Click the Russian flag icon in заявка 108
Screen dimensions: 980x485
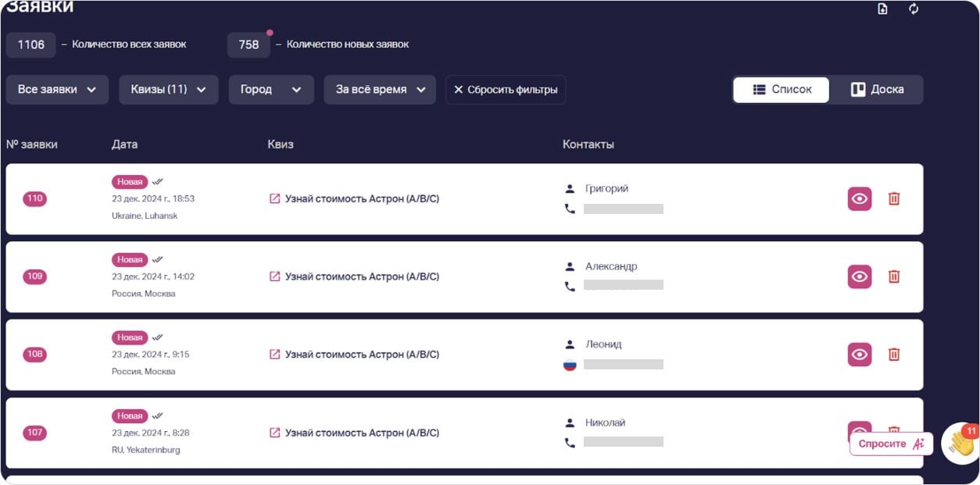click(570, 364)
